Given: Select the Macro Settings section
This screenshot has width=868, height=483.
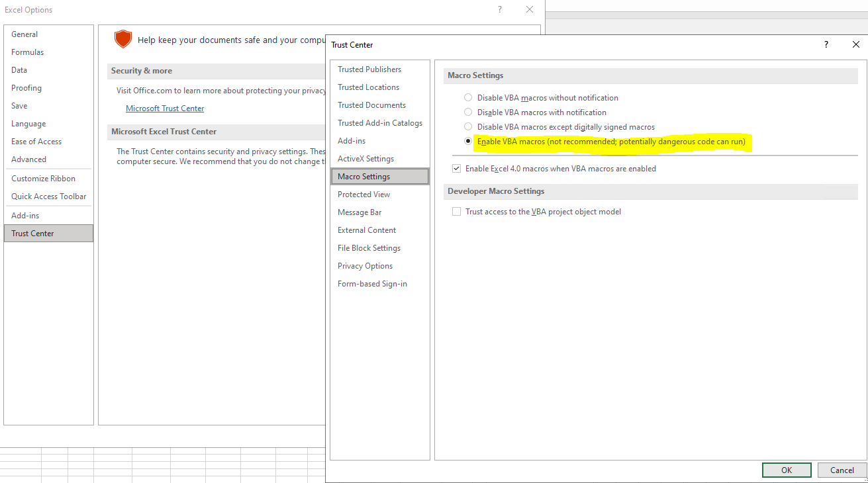Looking at the screenshot, I should tap(379, 177).
